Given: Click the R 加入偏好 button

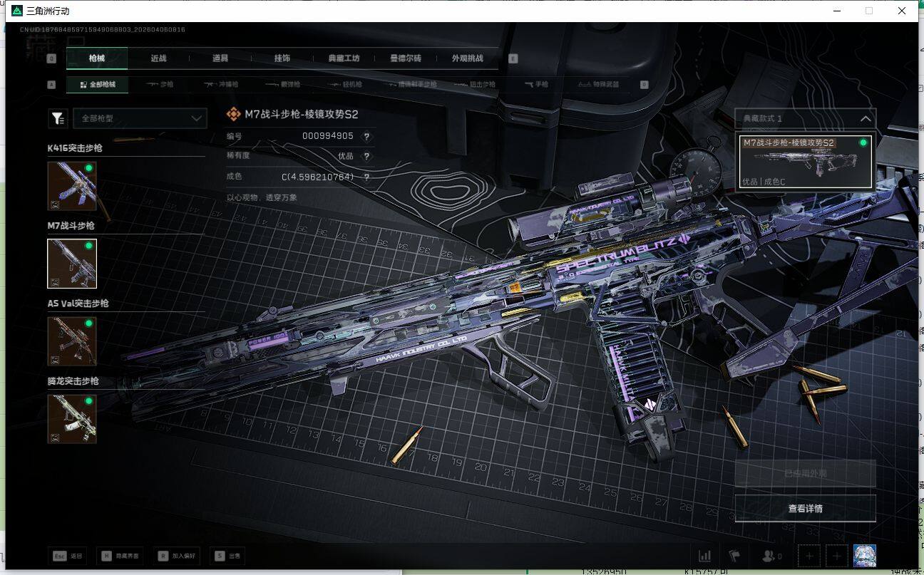Looking at the screenshot, I should point(177,556).
